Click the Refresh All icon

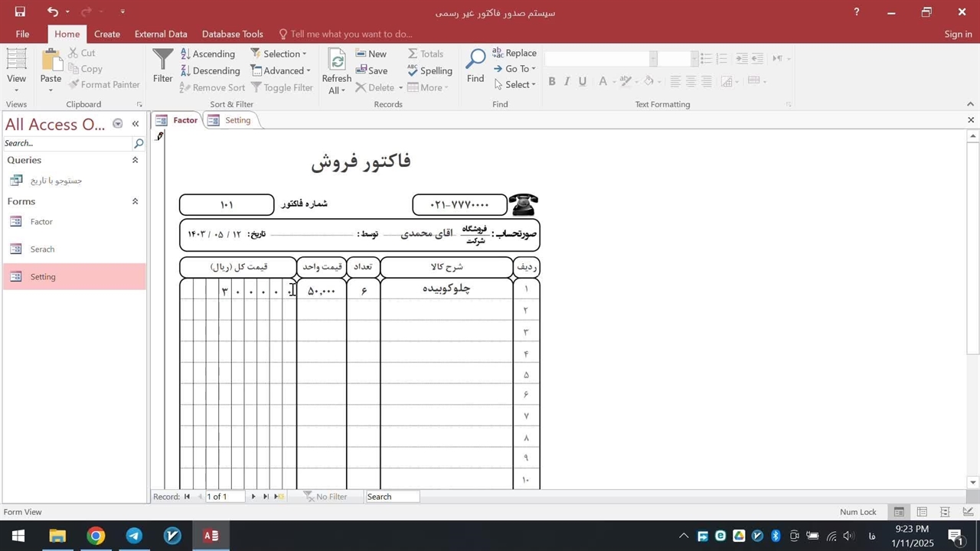336,61
